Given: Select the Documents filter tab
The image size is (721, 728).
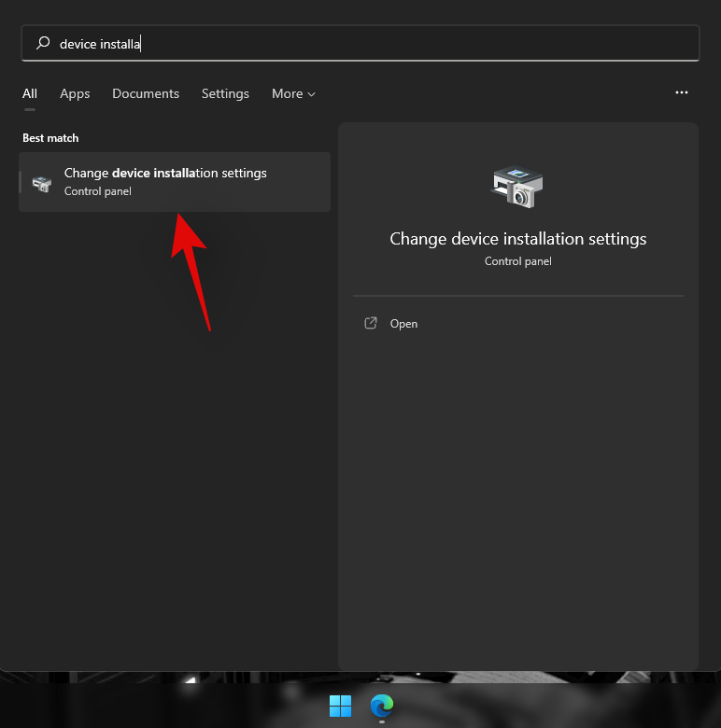Looking at the screenshot, I should coord(146,93).
